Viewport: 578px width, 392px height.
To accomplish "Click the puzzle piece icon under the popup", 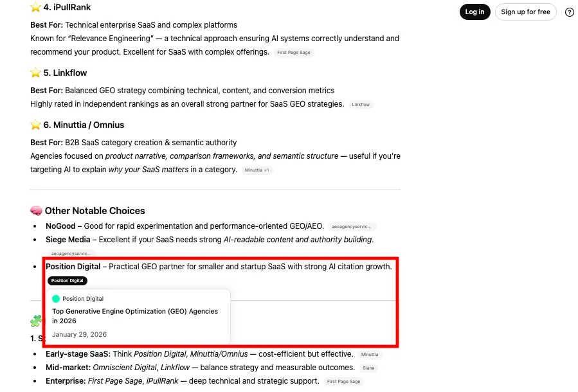I will coord(36,320).
